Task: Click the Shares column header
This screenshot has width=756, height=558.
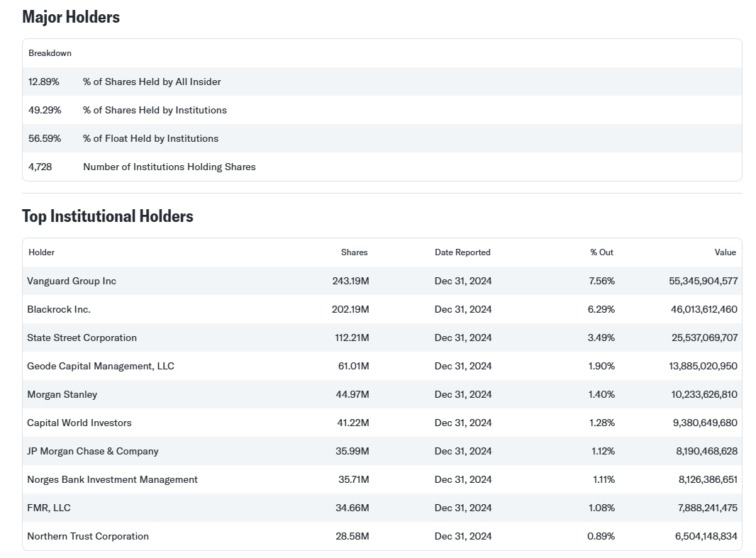Action: pyautogui.click(x=355, y=252)
